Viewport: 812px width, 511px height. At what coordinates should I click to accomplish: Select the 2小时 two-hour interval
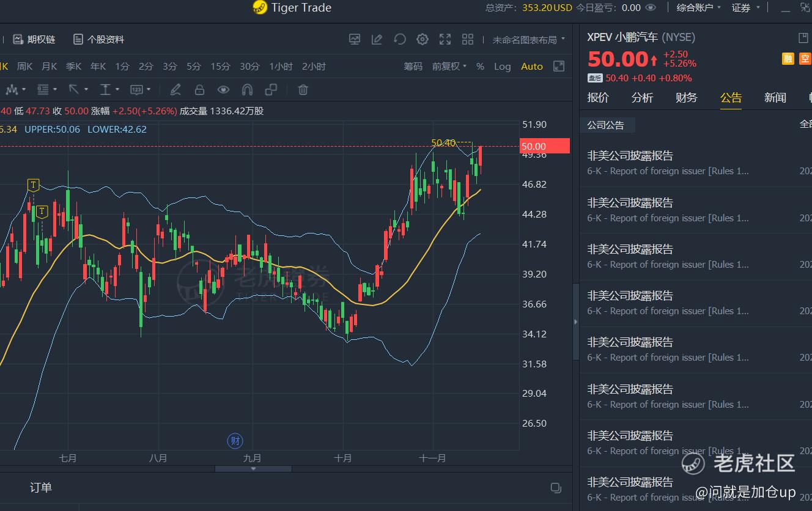coord(314,67)
